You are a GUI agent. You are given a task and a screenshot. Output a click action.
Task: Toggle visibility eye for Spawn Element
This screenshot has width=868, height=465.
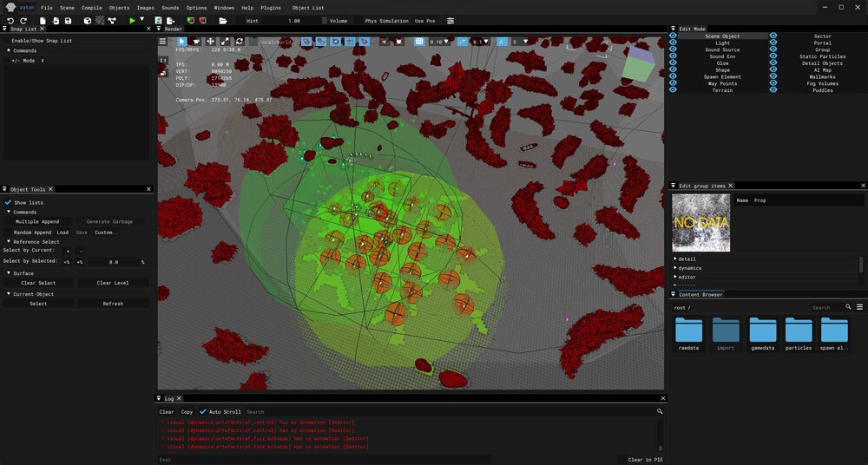coord(674,76)
